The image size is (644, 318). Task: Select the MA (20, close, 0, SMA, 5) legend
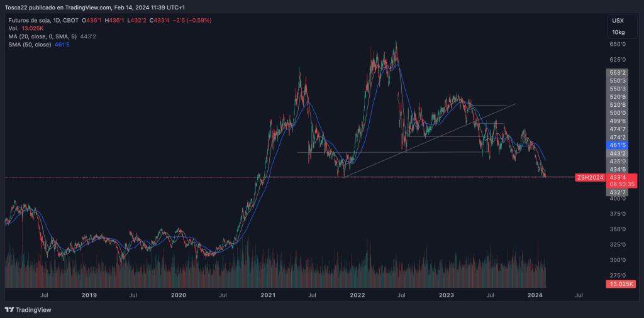pyautogui.click(x=52, y=36)
